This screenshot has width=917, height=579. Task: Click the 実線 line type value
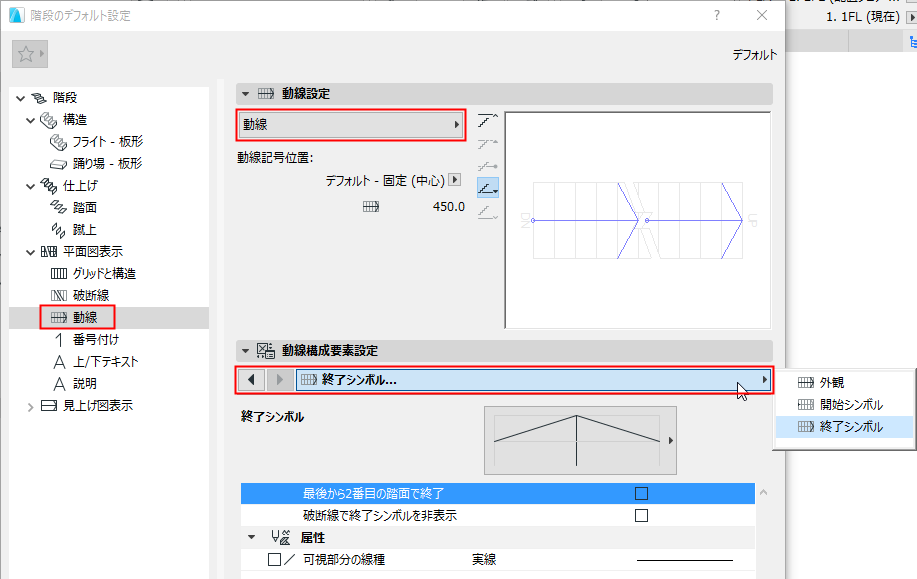tap(484, 560)
